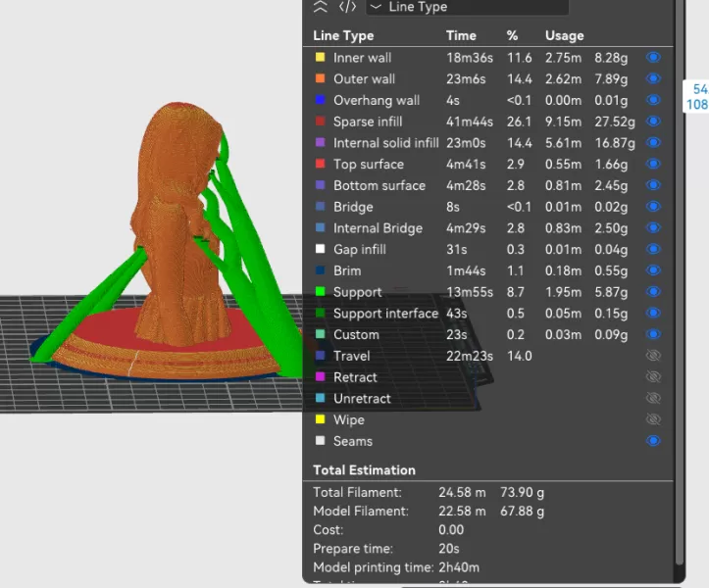Viewport: 709px width, 588px height.
Task: Toggle Internal Bridge visibility
Action: pyautogui.click(x=653, y=227)
